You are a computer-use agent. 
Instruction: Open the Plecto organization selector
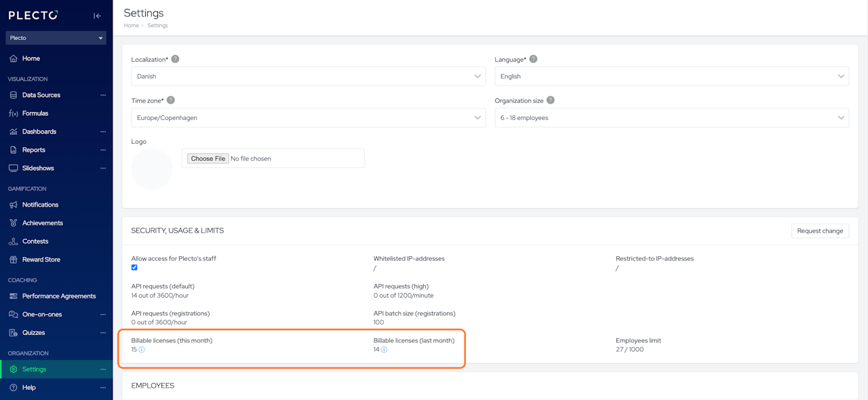coord(56,38)
